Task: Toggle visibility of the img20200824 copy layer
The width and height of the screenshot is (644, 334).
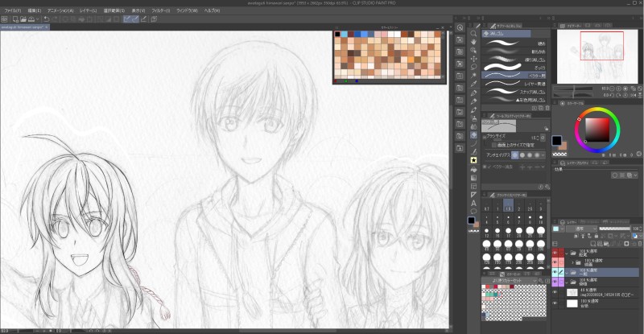Action: point(555,292)
